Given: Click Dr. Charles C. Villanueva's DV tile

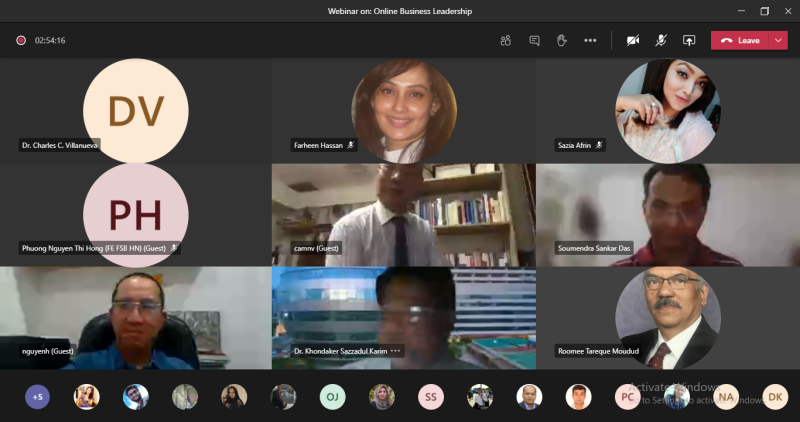Looking at the screenshot, I should pyautogui.click(x=135, y=110).
